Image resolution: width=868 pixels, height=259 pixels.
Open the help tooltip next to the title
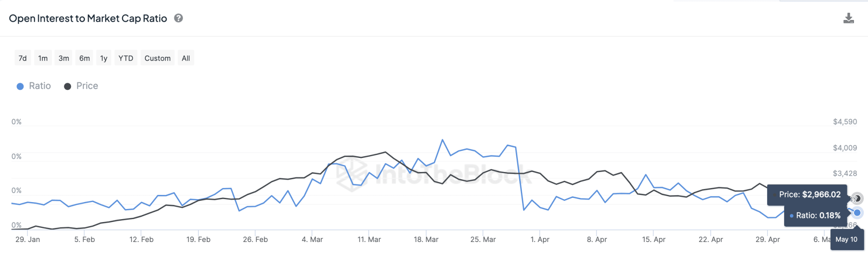[178, 18]
